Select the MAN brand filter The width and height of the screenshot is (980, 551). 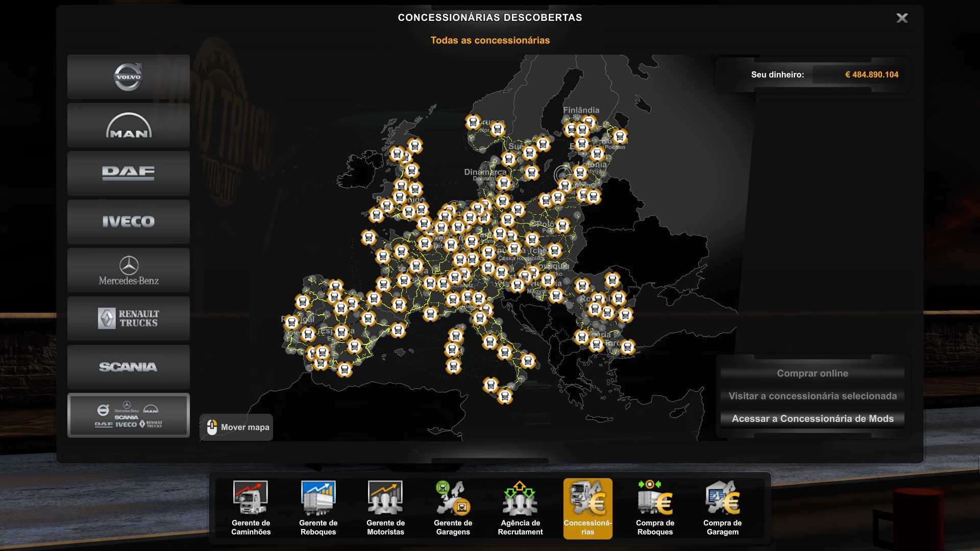[x=128, y=126]
